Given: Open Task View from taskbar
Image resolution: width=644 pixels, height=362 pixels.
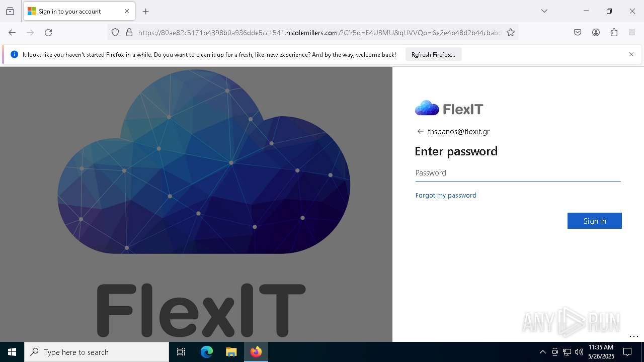Looking at the screenshot, I should [x=181, y=352].
